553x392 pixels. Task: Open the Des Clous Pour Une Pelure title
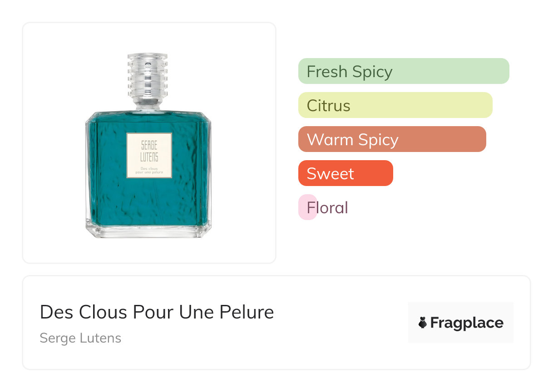point(157,312)
